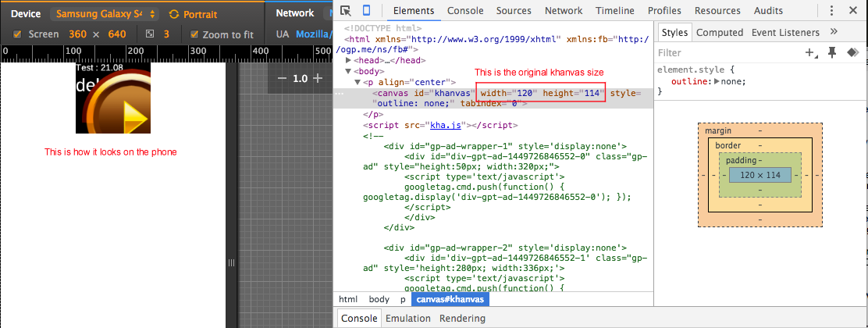This screenshot has width=868, height=328.
Task: Zoom in with the plus button
Action: [318, 79]
